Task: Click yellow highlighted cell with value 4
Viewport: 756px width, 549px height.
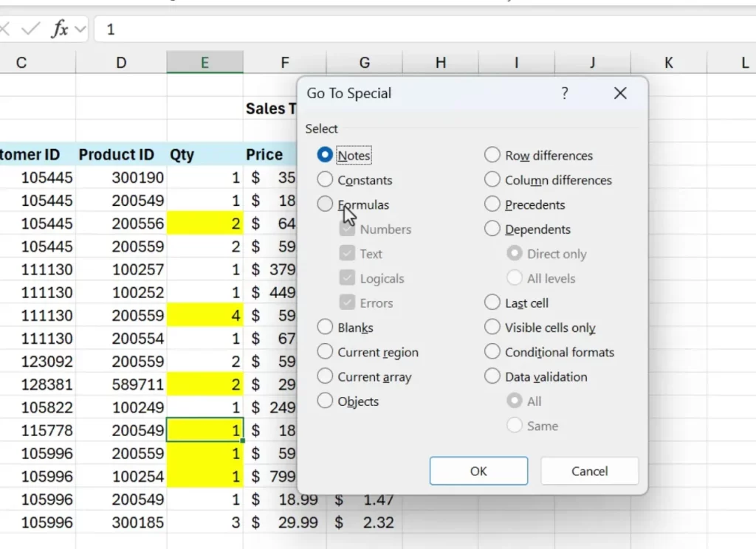Action: pos(205,316)
